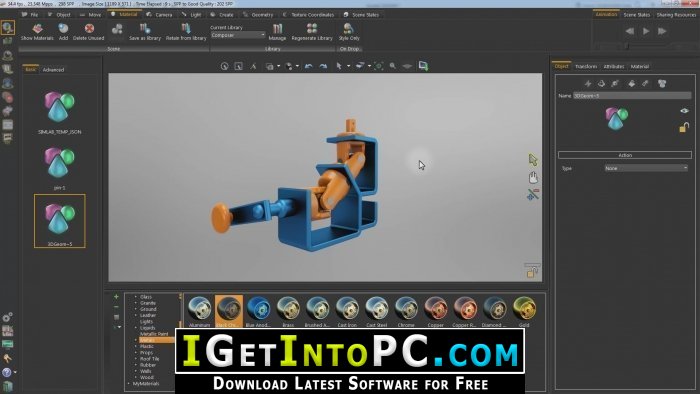
Task: Click the Regenerate Library icon
Action: click(312, 29)
